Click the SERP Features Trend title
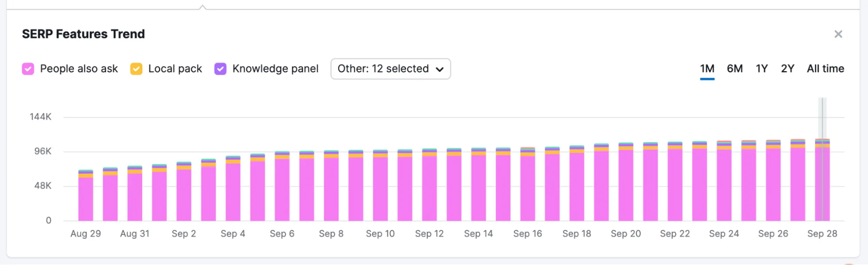 point(83,34)
